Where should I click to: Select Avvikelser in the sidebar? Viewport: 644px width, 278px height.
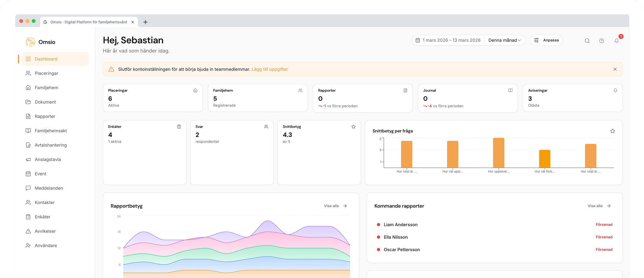[x=45, y=231]
